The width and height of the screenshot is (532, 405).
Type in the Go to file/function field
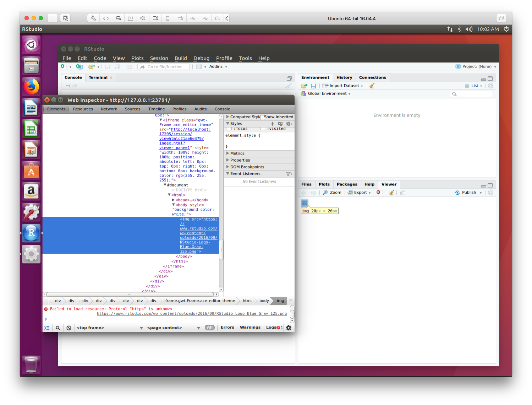click(163, 66)
